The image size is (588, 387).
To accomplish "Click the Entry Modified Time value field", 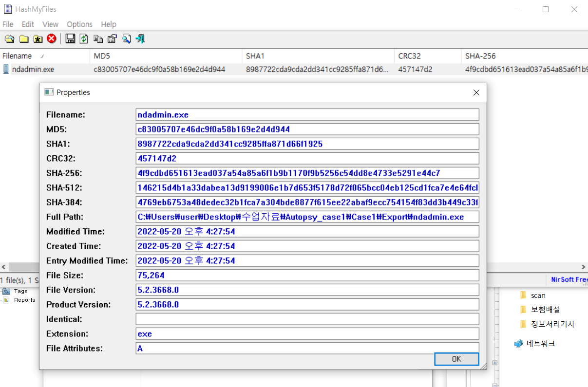I will pos(307,260).
